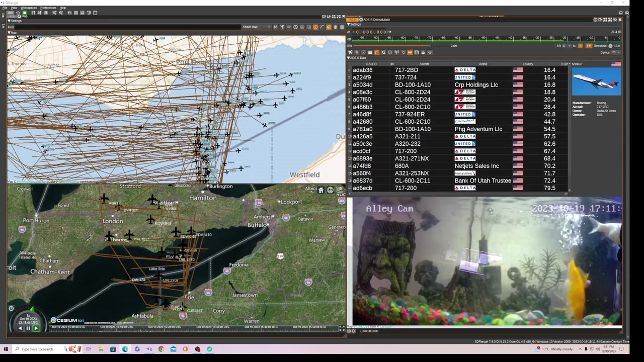This screenshot has width=644, height=362.
Task: Click the frequency offset digits display
Action: [369, 32]
